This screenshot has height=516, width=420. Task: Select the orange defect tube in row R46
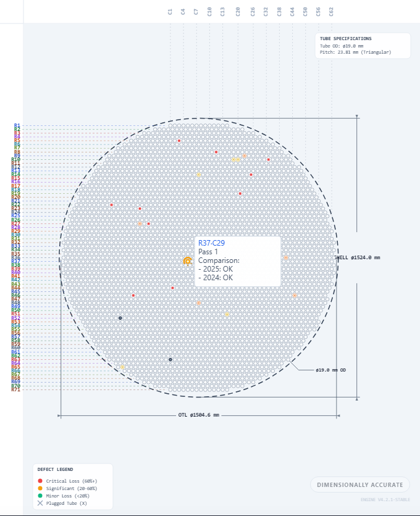point(295,296)
